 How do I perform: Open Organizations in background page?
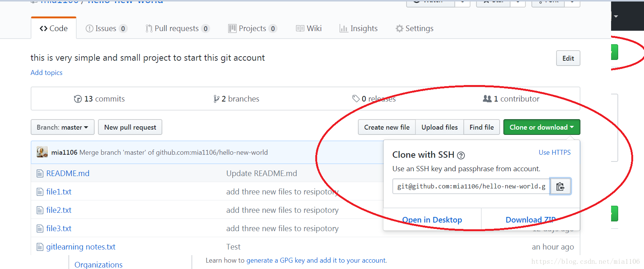pyautogui.click(x=98, y=265)
